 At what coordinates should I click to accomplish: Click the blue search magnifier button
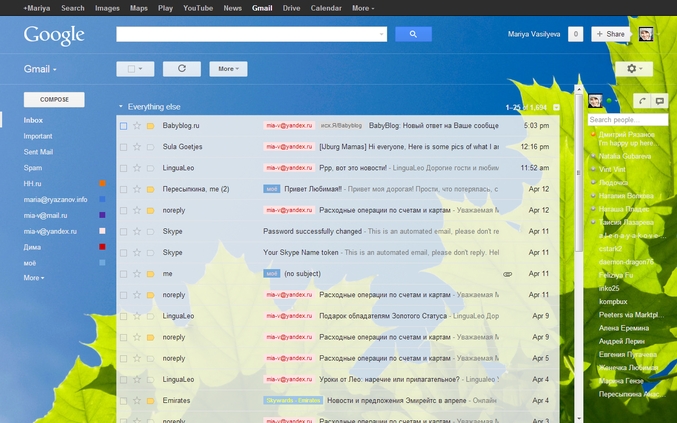pyautogui.click(x=412, y=34)
